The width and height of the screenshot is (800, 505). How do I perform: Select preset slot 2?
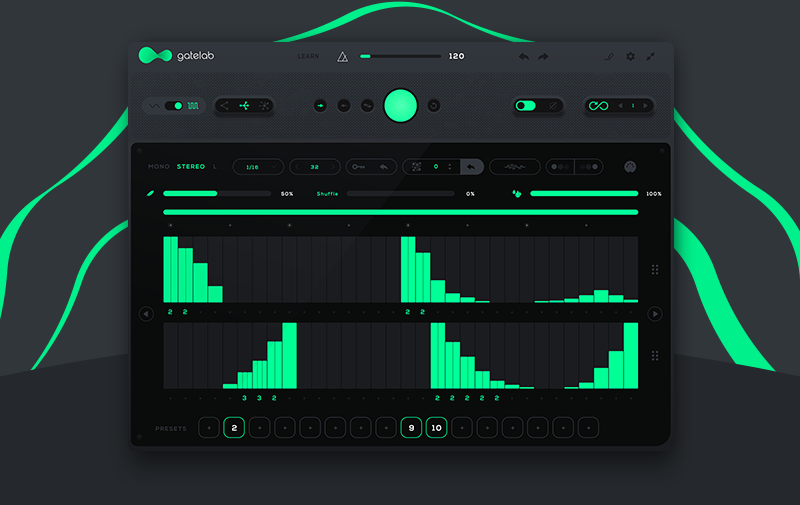[x=234, y=428]
